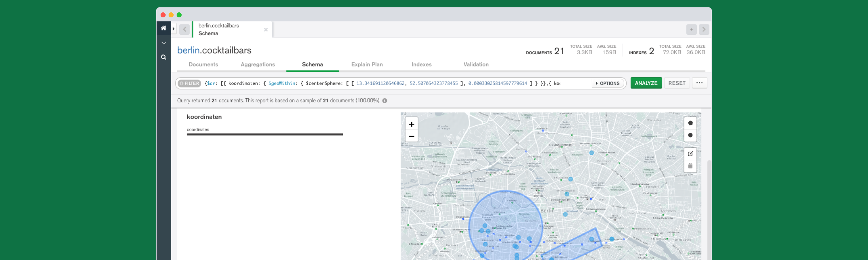Go to previous tab with left arrow
The width and height of the screenshot is (868, 260).
point(184,29)
